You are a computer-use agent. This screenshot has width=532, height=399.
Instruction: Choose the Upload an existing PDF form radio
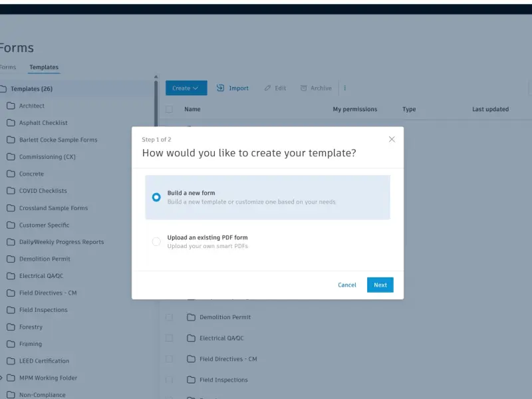[156, 241]
